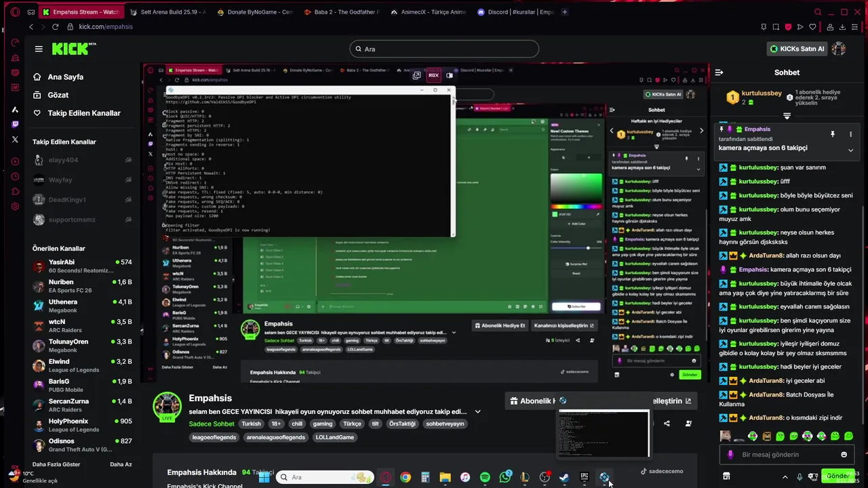The width and height of the screenshot is (868, 488).
Task: Click the RGX badge above the stream
Action: (433, 75)
